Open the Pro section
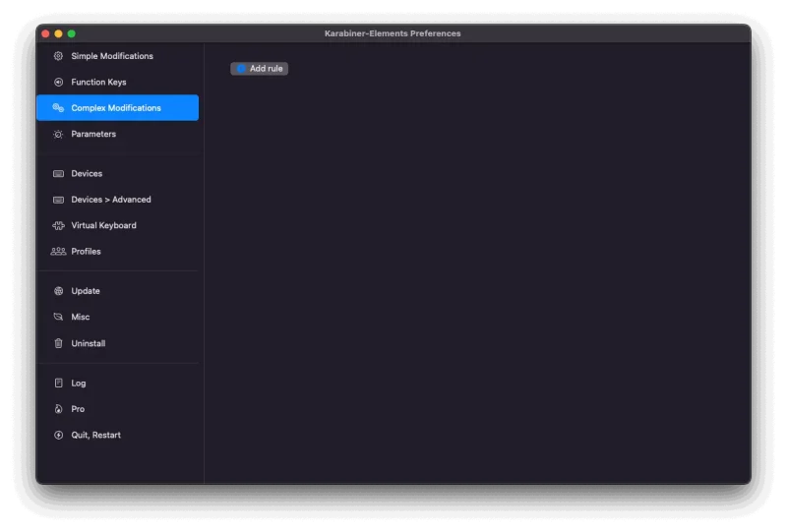The width and height of the screenshot is (787, 532). coord(117,409)
